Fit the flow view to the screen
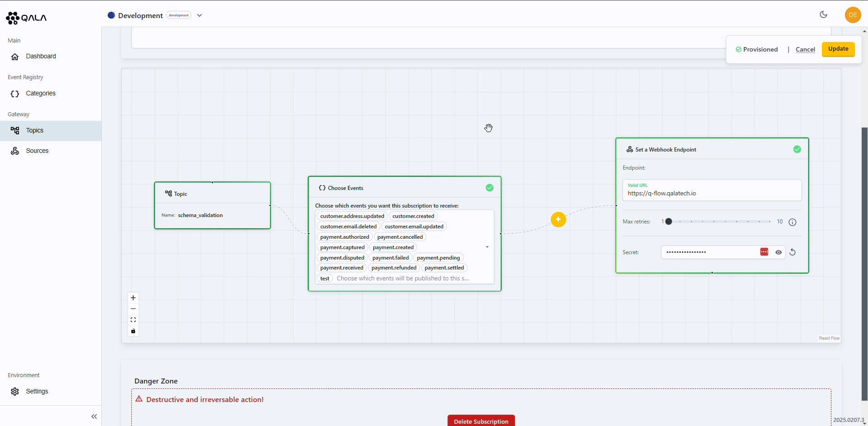This screenshot has width=868, height=426. (133, 319)
